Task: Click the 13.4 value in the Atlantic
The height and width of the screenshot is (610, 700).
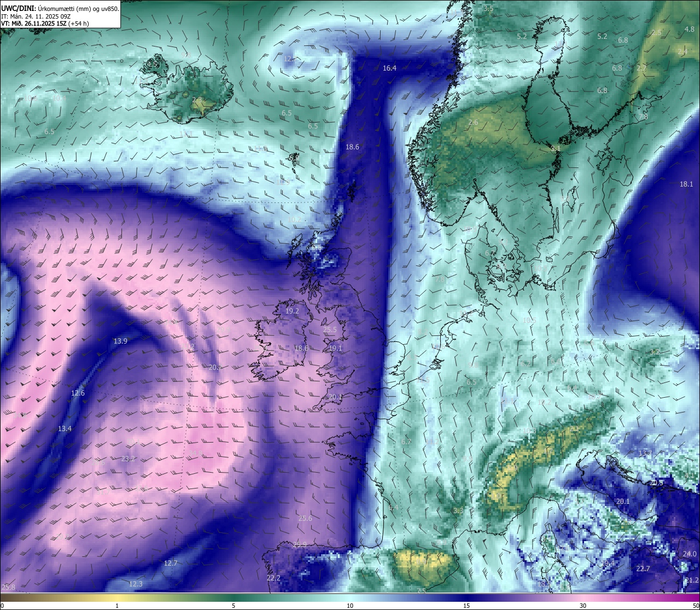Action: coord(65,428)
